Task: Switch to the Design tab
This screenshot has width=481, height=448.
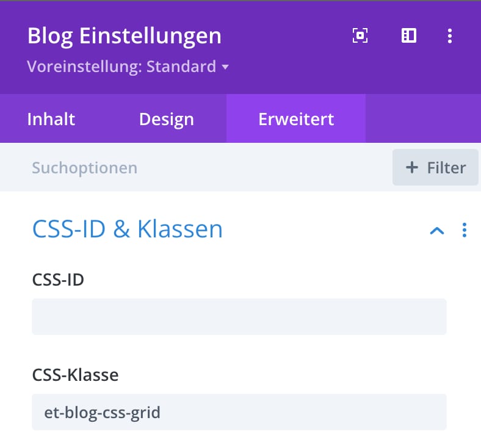Action: 166,119
